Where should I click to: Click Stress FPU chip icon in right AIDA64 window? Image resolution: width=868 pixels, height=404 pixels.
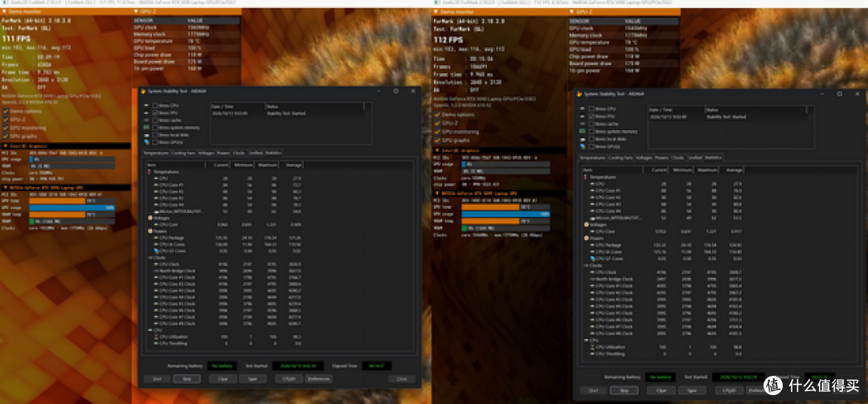coord(583,116)
